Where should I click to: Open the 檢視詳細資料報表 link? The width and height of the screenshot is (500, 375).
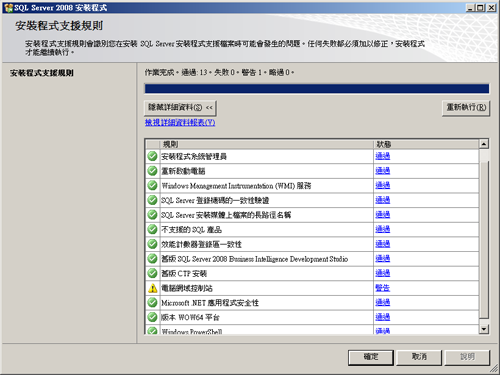[x=180, y=123]
